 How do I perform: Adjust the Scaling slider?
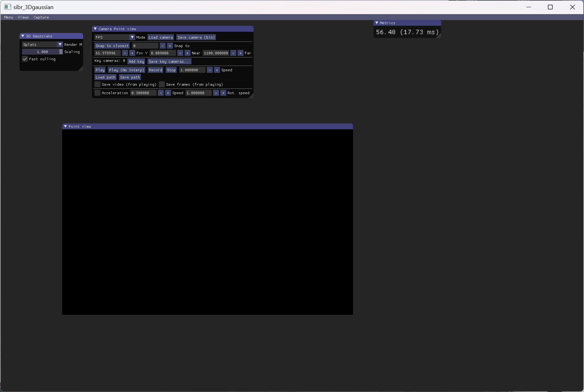coord(42,51)
